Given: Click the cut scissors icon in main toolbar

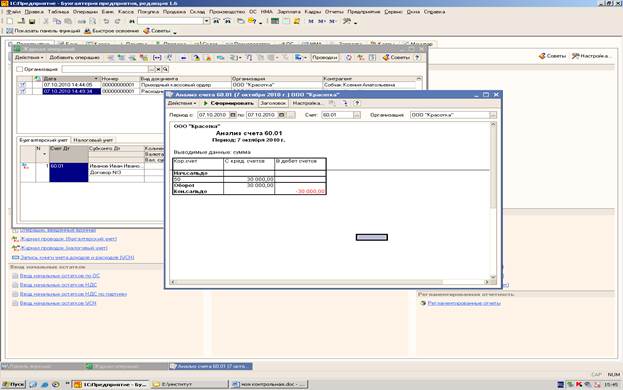Looking at the screenshot, I should click(x=46, y=21).
